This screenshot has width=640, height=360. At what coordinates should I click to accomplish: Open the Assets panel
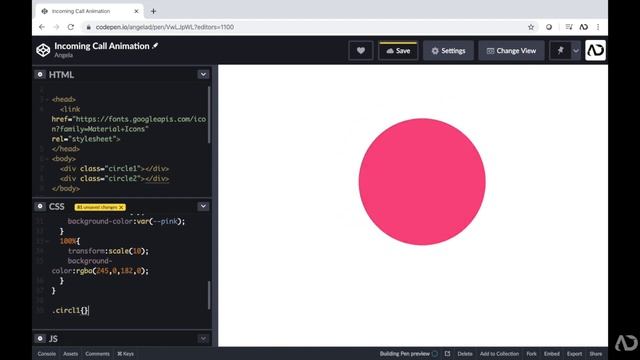tap(70, 354)
